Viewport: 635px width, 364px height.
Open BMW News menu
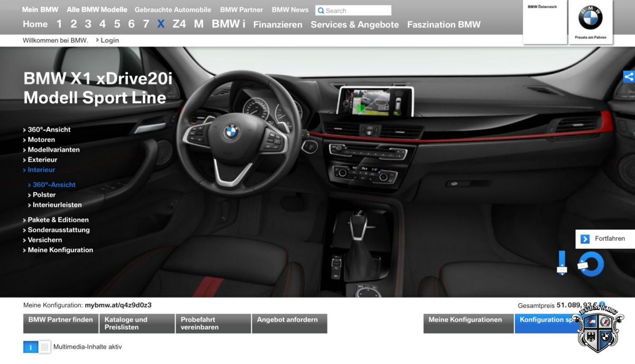tap(290, 10)
